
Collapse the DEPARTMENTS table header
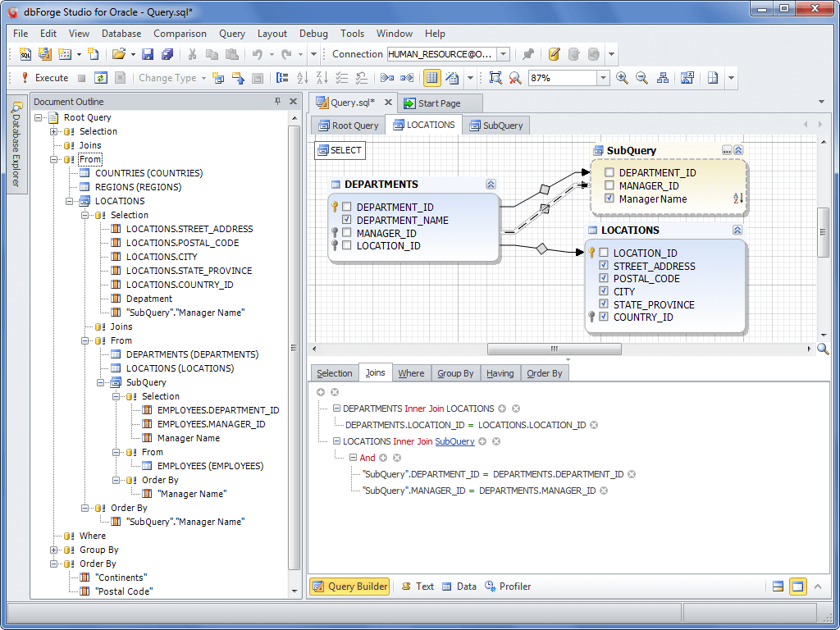[x=491, y=184]
